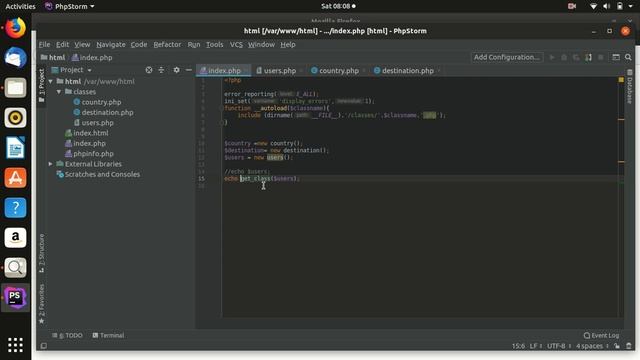This screenshot has width=640, height=360.
Task: Open the Navigate menu
Action: tap(111, 44)
